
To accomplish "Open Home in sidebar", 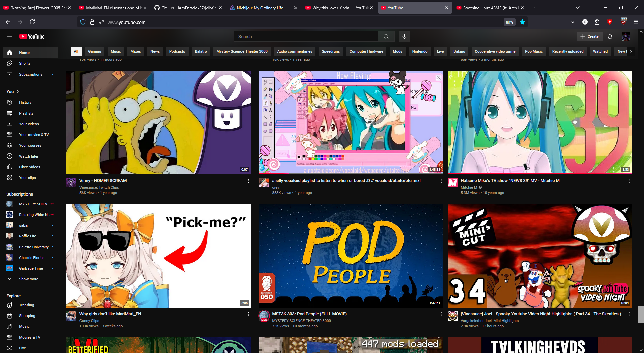I will pos(31,53).
